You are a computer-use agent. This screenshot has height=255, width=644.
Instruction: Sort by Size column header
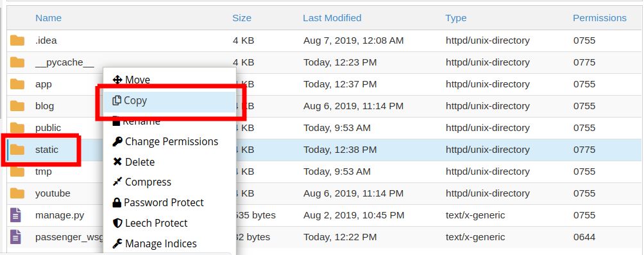(x=242, y=18)
